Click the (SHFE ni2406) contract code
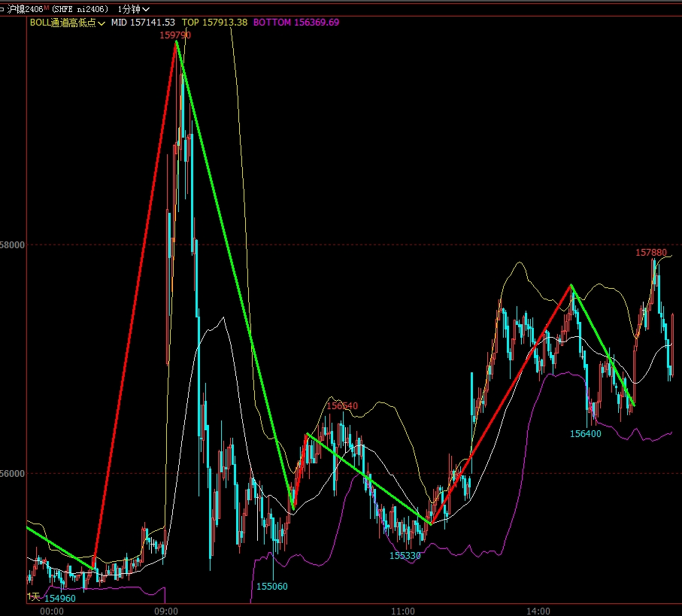 80,8
